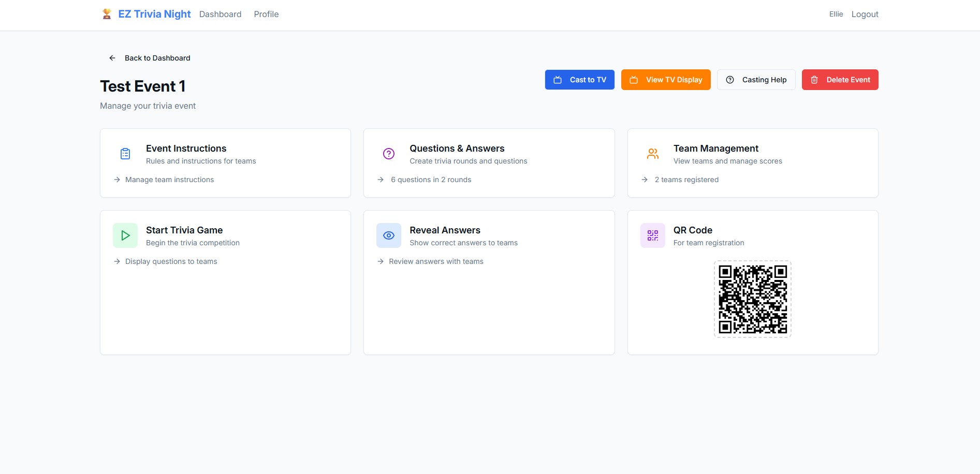Click the clipboard icon for Event Instructions
This screenshot has height=474, width=980.
[x=125, y=154]
